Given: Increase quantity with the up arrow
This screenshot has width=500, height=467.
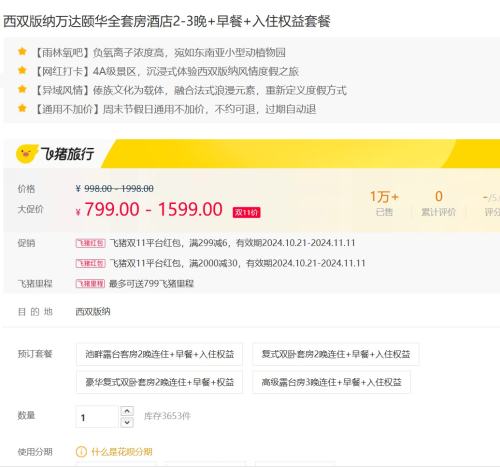Looking at the screenshot, I should tap(127, 411).
